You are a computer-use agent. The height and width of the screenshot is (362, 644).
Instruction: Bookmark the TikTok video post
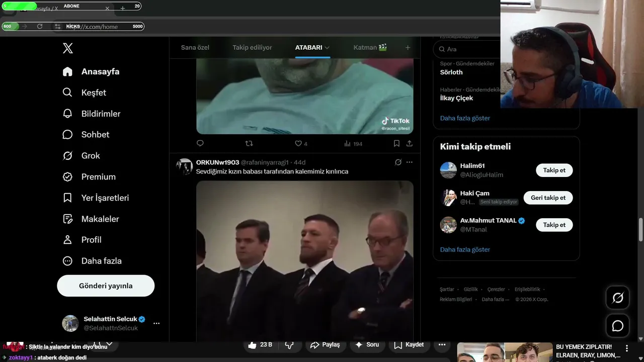tap(396, 143)
